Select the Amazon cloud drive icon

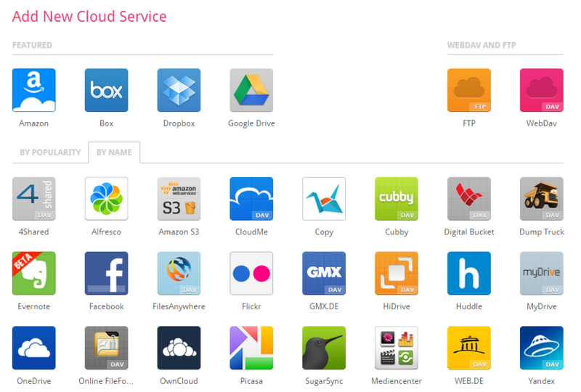pos(33,90)
